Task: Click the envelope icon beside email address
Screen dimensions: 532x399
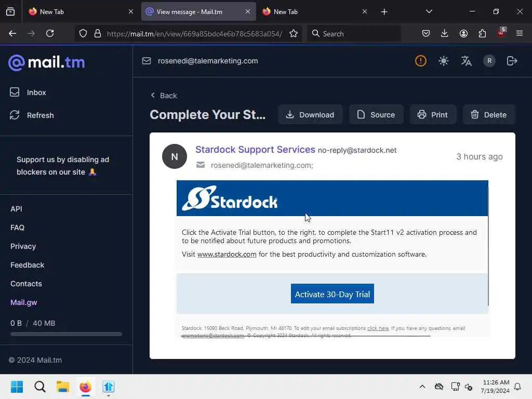Action: (x=147, y=61)
